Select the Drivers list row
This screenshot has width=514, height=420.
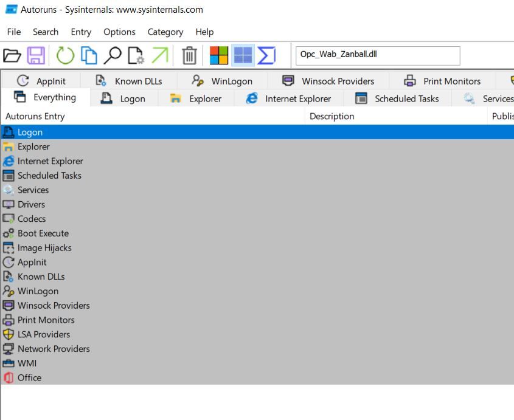[257, 204]
